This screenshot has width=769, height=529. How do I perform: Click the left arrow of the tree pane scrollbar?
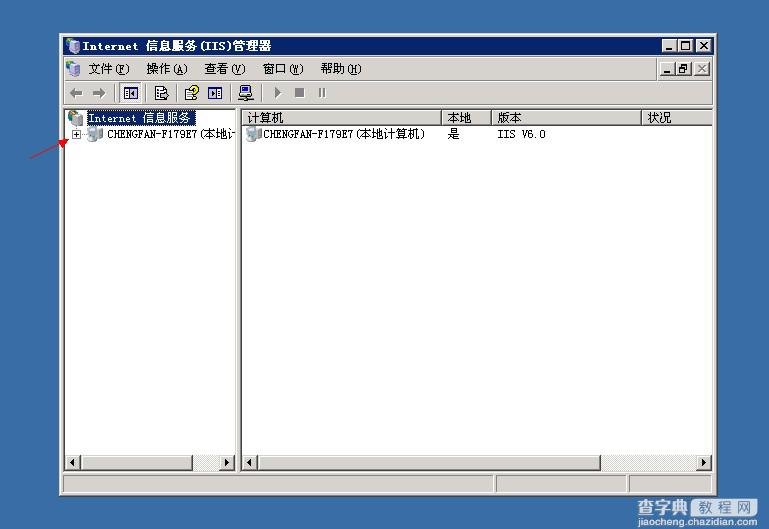click(73, 462)
